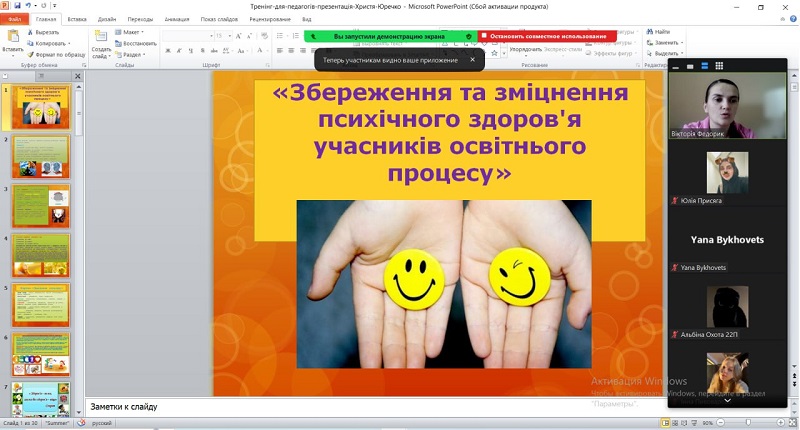This screenshot has height=430, width=800.
Task: Click Вырезать scissors cut command
Action: click(43, 32)
